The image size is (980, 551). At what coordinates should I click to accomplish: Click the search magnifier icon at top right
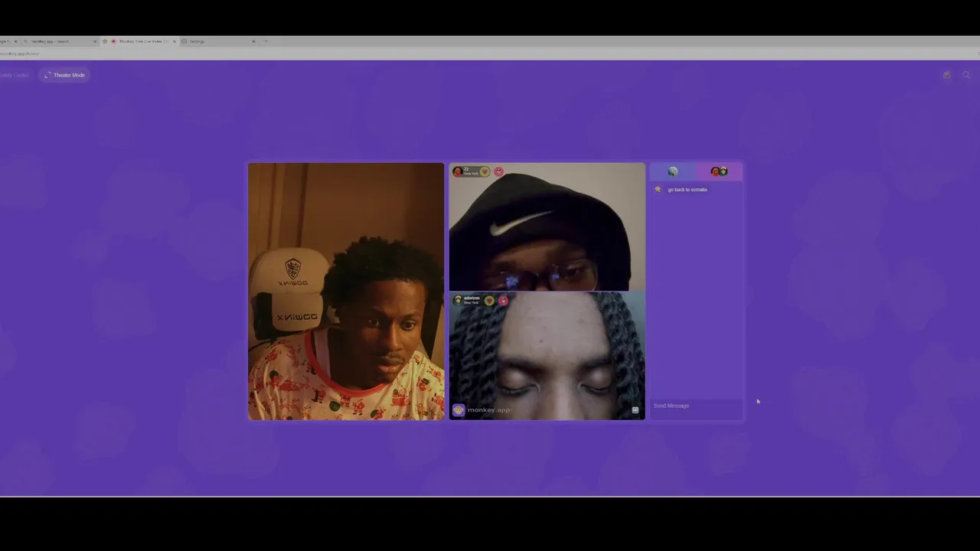(966, 75)
